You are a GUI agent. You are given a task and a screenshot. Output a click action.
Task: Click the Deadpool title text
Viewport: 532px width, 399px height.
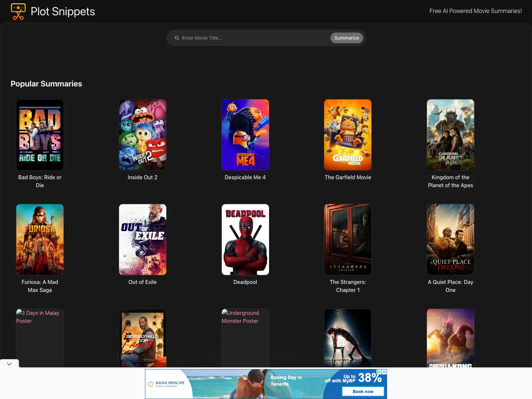point(245,282)
